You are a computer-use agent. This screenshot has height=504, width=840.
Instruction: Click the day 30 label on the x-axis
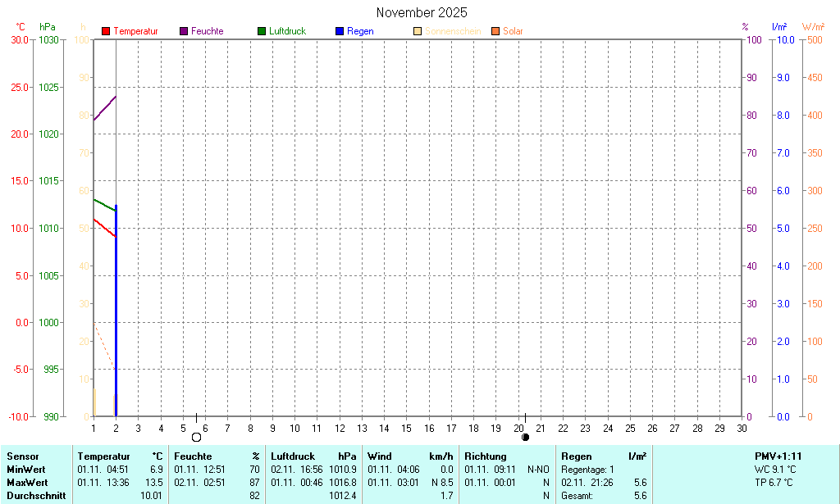coord(742,428)
